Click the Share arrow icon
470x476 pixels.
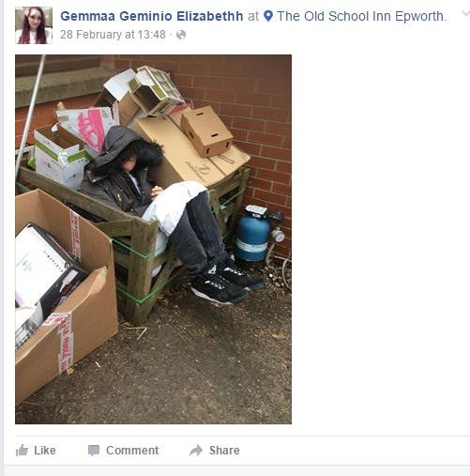point(196,451)
